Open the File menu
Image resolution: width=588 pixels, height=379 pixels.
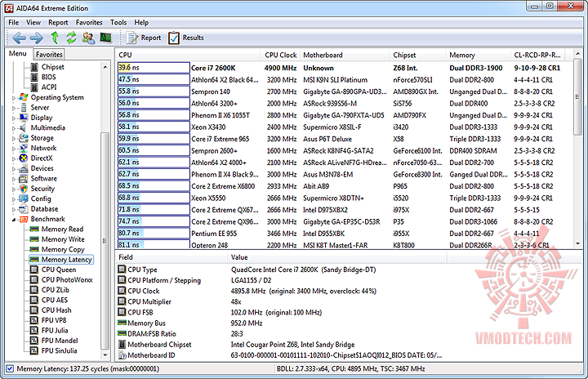point(14,23)
